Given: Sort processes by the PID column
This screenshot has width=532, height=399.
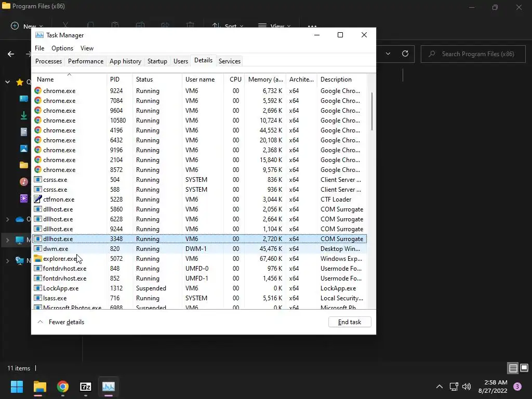Looking at the screenshot, I should (120, 79).
